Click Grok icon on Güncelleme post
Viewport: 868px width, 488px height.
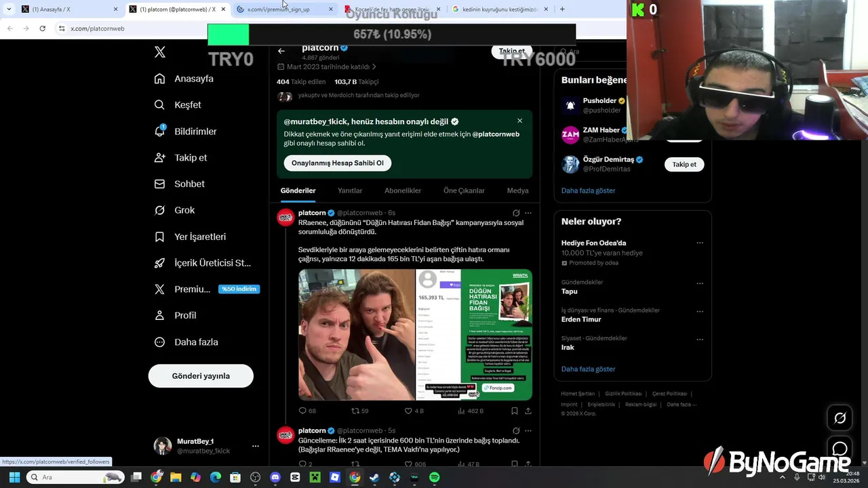(x=516, y=430)
